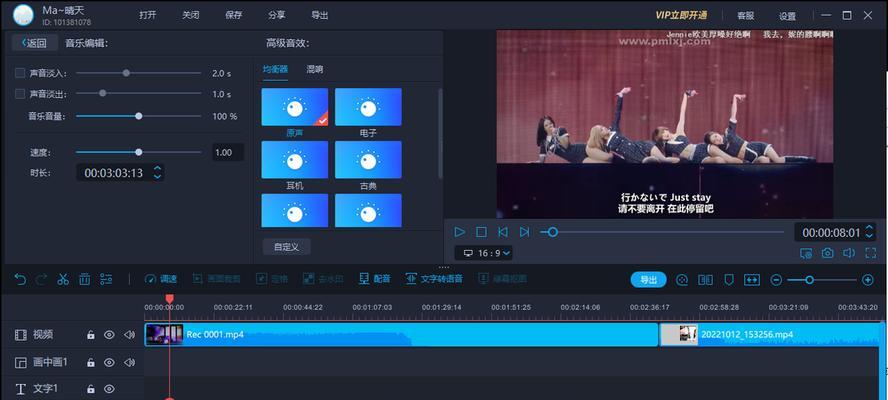Enable the 声音淡出 fade-out checkbox
The width and height of the screenshot is (888, 400).
click(20, 94)
